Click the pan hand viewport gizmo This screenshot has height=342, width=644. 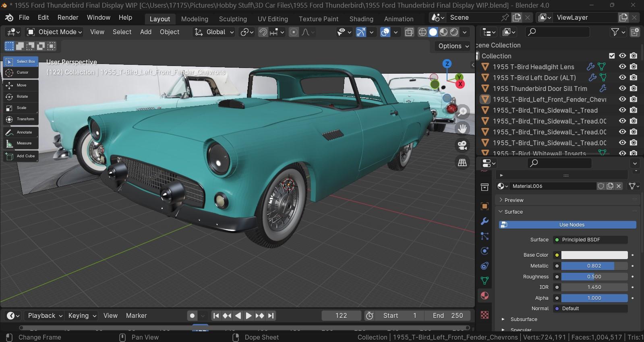462,128
